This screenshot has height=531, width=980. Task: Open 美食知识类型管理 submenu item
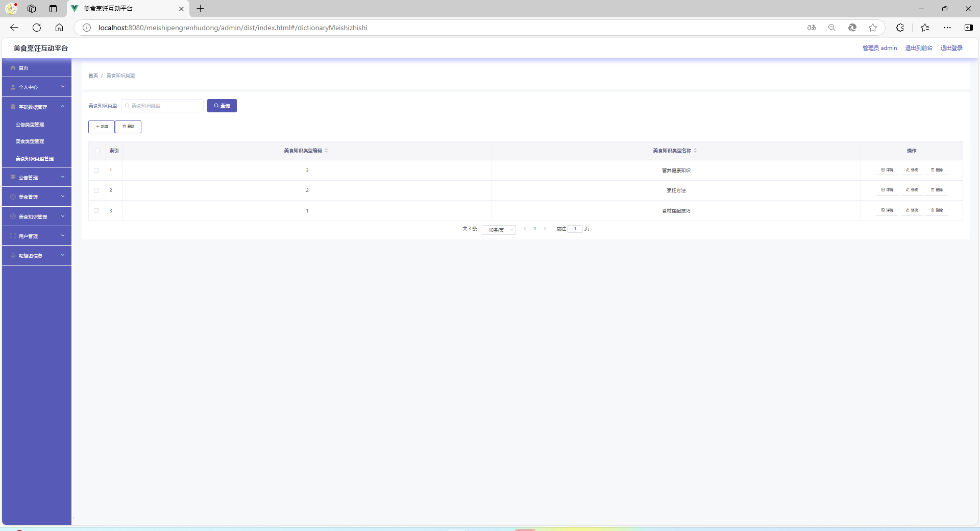point(34,159)
